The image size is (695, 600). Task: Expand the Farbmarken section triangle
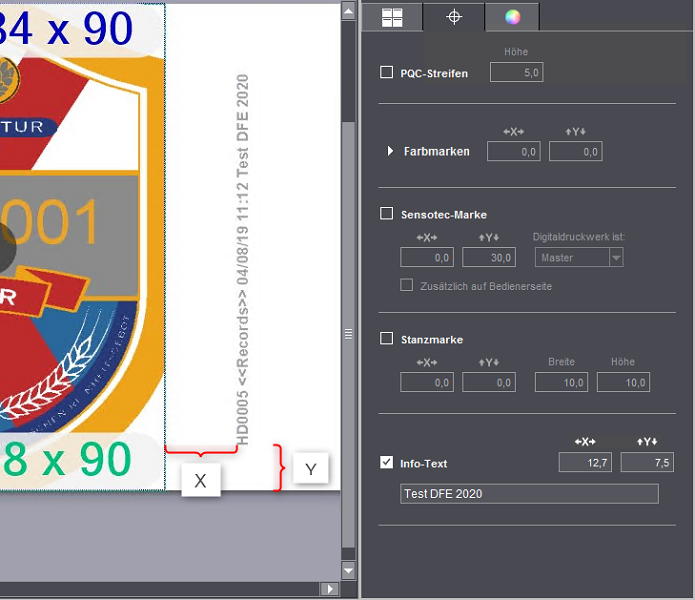(390, 151)
